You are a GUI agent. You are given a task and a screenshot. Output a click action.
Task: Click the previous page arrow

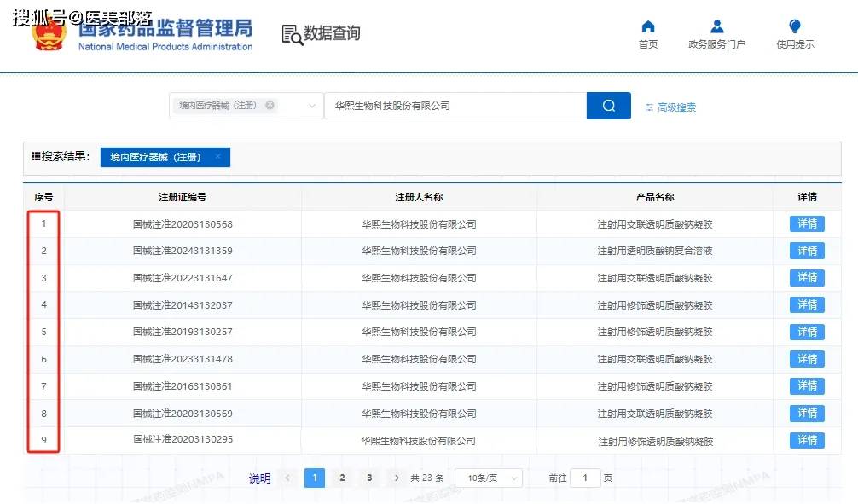[x=287, y=478]
